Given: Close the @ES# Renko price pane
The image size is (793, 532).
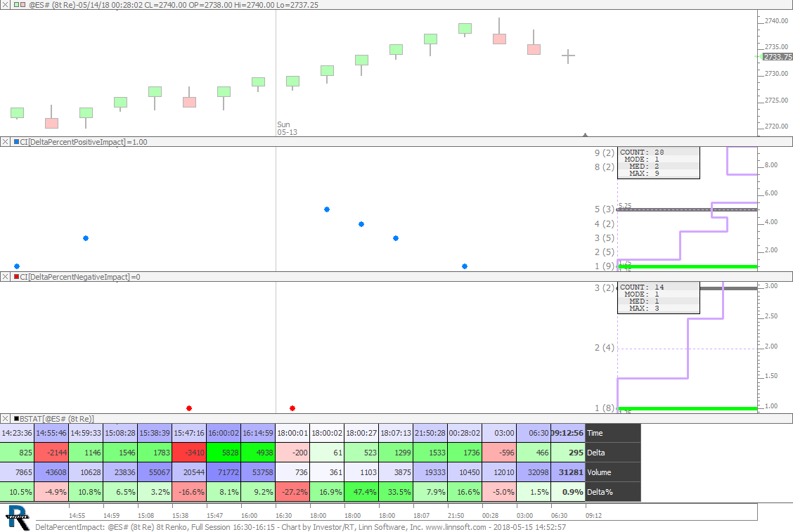Looking at the screenshot, I should coord(5,4).
